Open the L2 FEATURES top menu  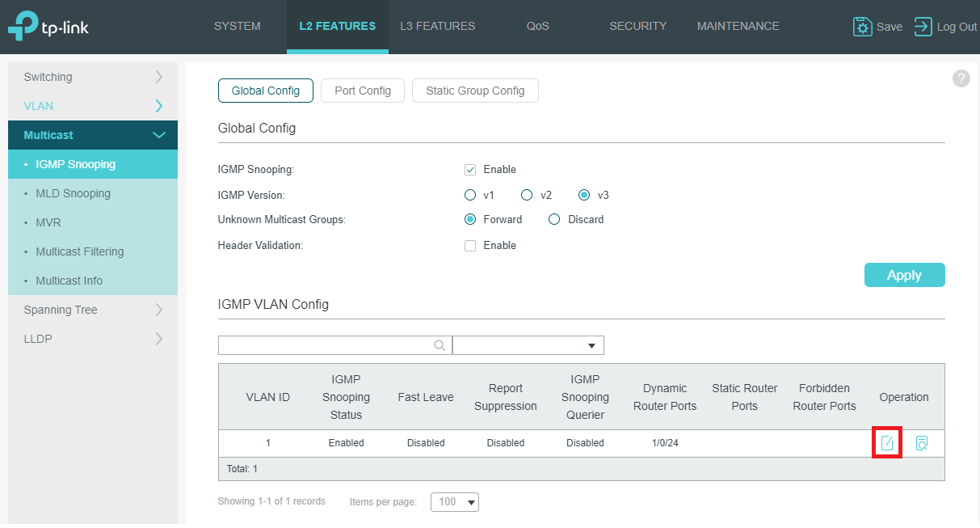(x=338, y=27)
